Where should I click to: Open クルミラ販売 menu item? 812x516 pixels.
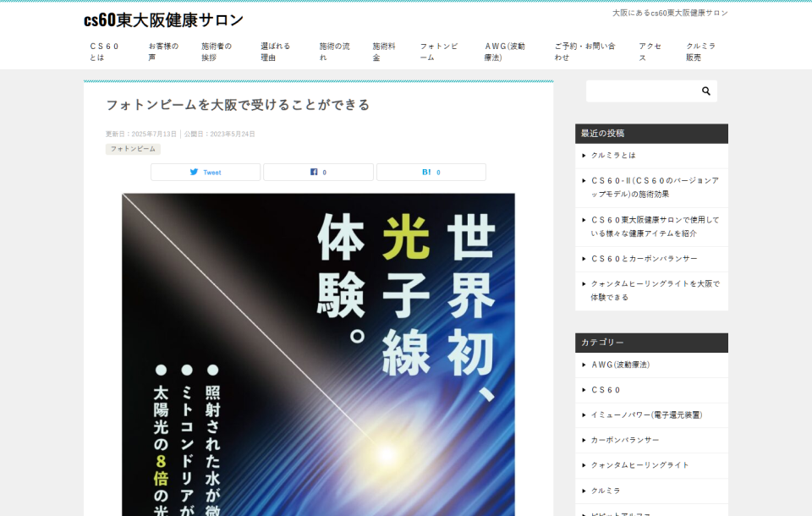pos(700,52)
